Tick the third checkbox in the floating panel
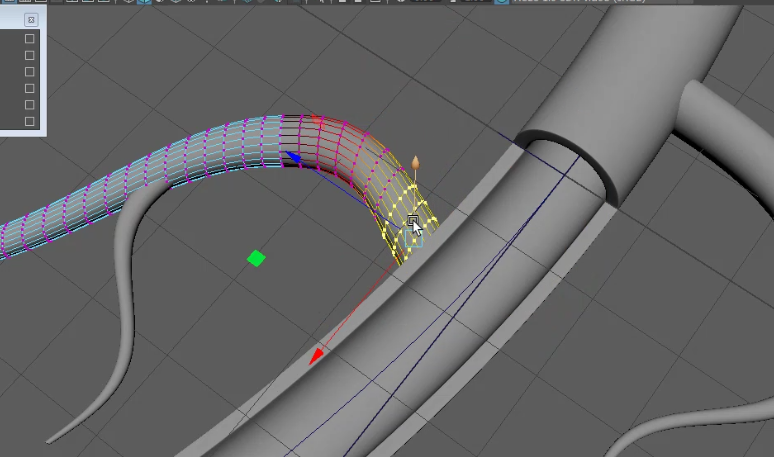This screenshot has height=457, width=774. click(x=30, y=72)
